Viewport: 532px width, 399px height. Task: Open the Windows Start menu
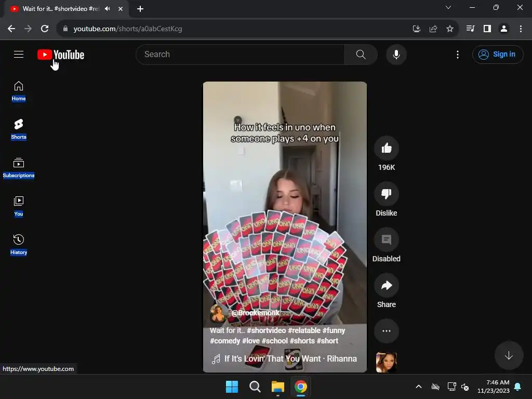click(232, 387)
